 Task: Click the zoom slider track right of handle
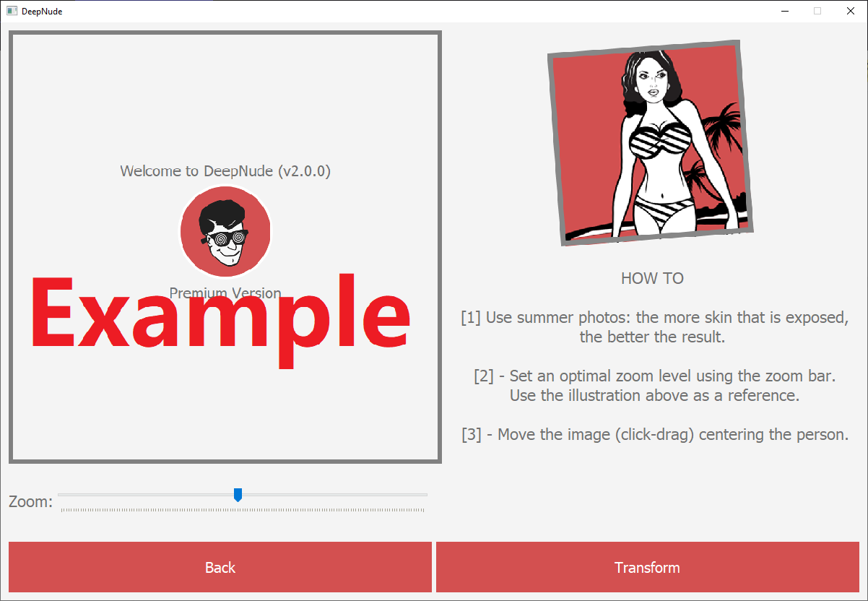tap(334, 495)
